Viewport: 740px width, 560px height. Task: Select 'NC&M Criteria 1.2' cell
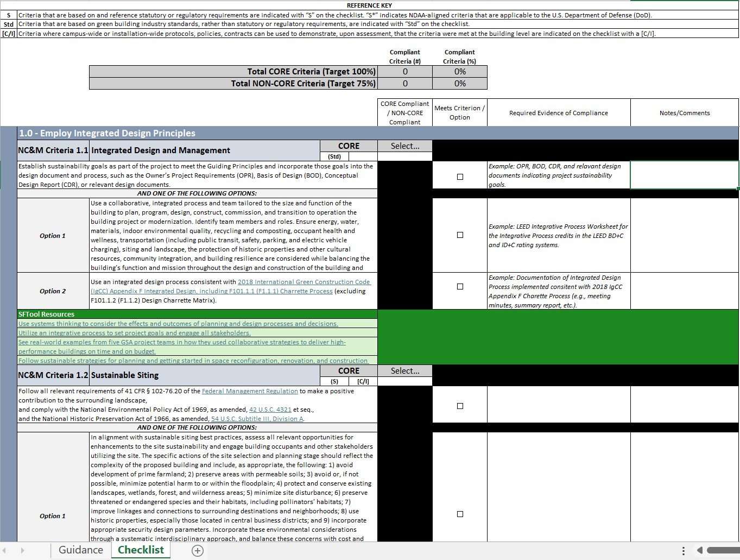pyautogui.click(x=53, y=375)
